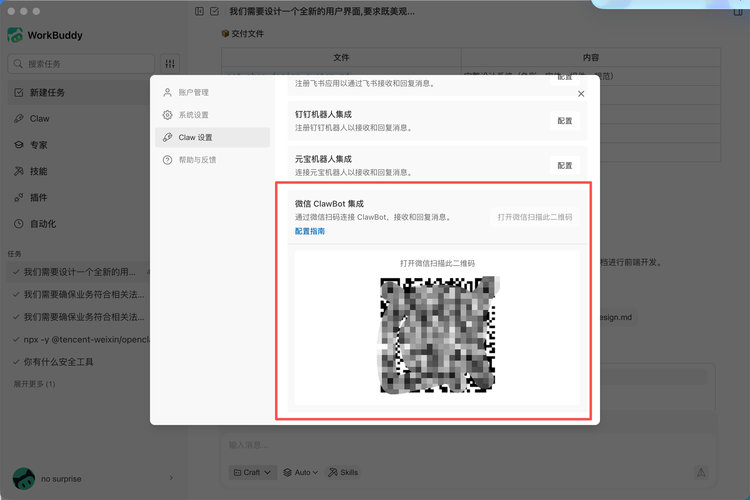
Task: Close the settings dialog with X
Action: coord(581,94)
